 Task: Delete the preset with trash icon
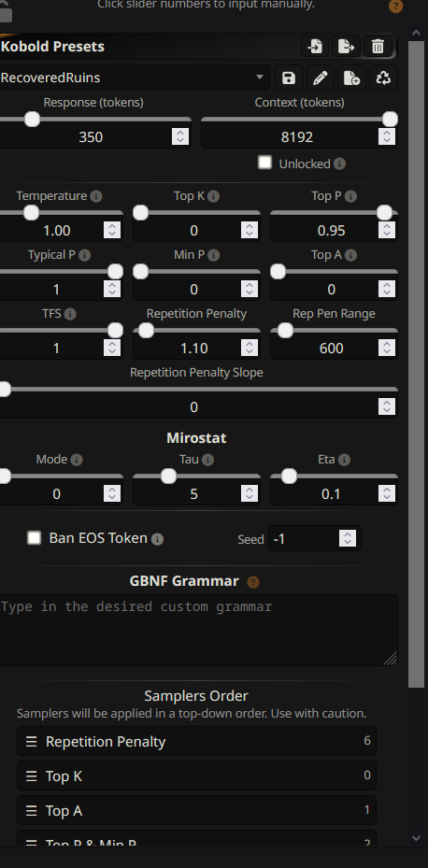[x=378, y=47]
